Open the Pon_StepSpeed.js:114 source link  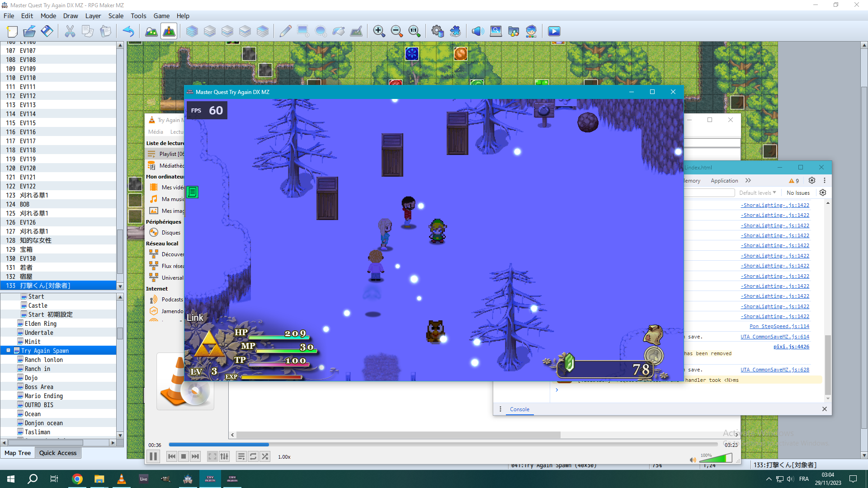(x=779, y=326)
